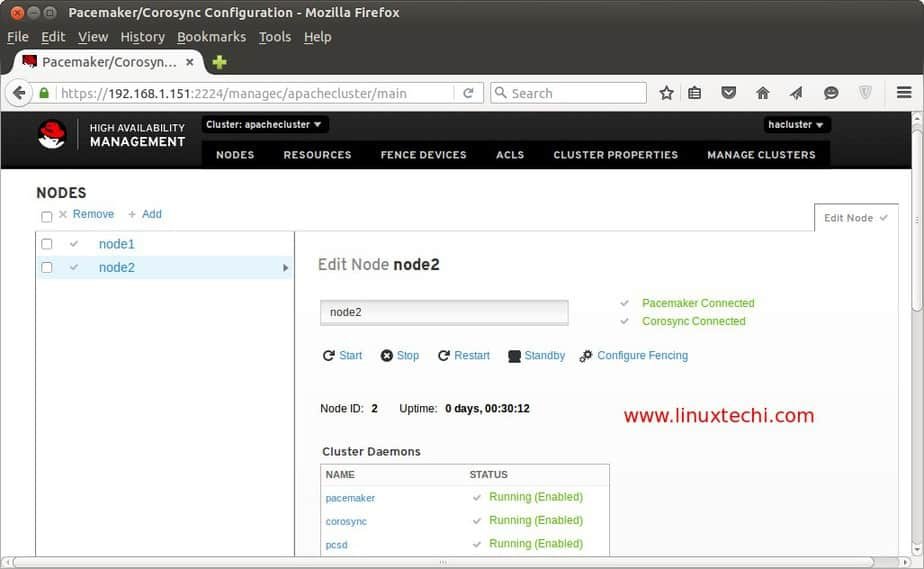Click the Pocket icon in toolbar
Screen dimensions: 924x569
coord(729,92)
